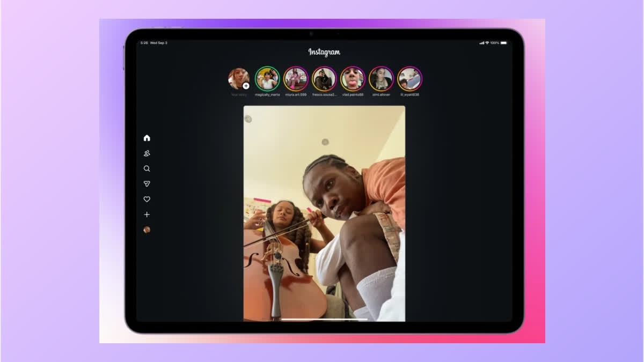The height and width of the screenshot is (362, 644).
Task: Open your profile avatar in sidebar
Action: click(x=147, y=230)
